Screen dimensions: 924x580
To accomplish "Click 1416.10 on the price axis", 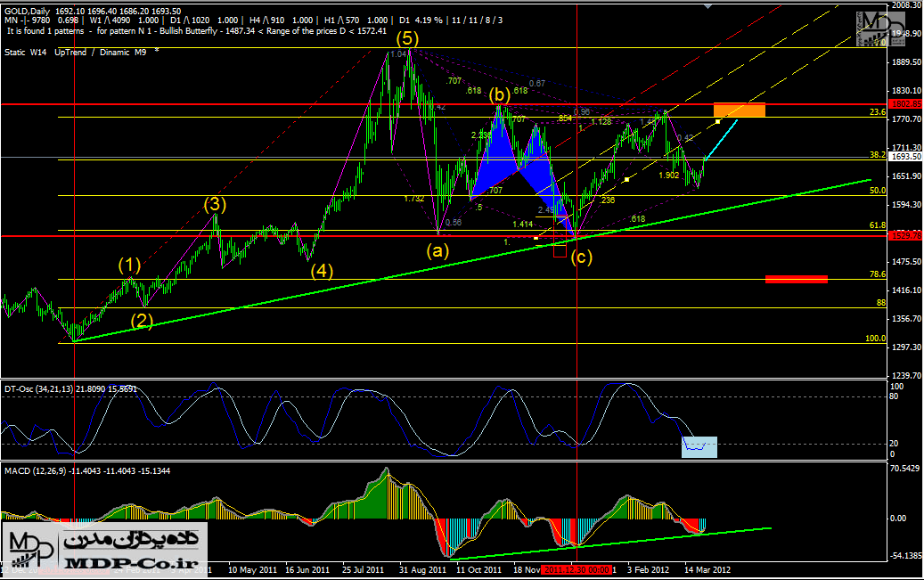I will click(x=907, y=290).
